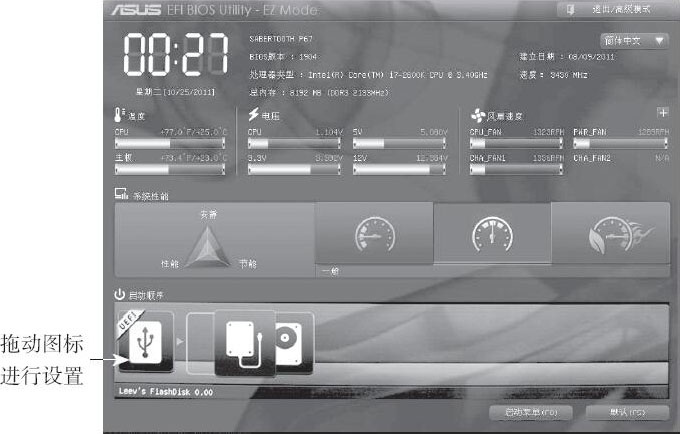This screenshot has height=434, width=680.
Task: Click the 速度 3430 MHz text
Action: point(553,75)
